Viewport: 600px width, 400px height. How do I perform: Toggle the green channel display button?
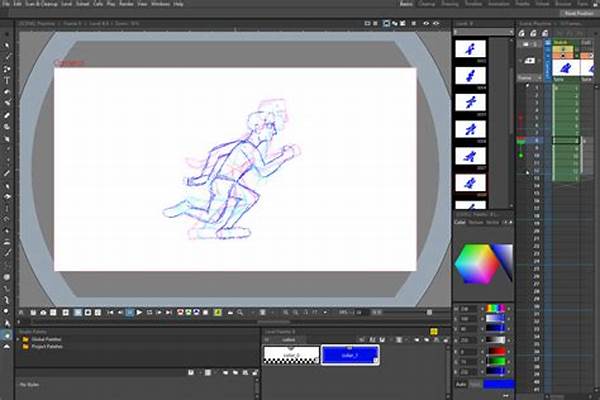(x=188, y=312)
